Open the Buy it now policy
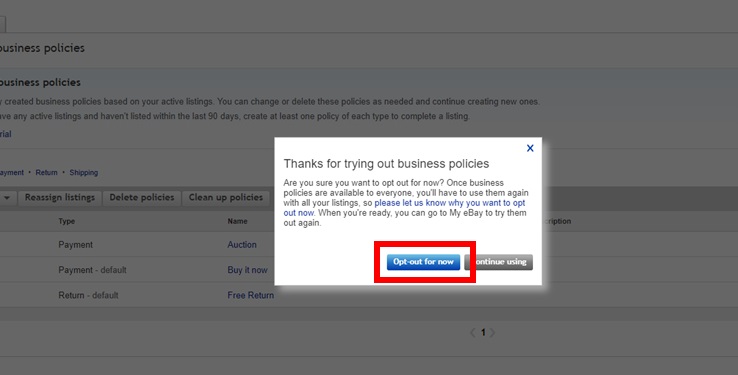This screenshot has width=738, height=375. [247, 270]
